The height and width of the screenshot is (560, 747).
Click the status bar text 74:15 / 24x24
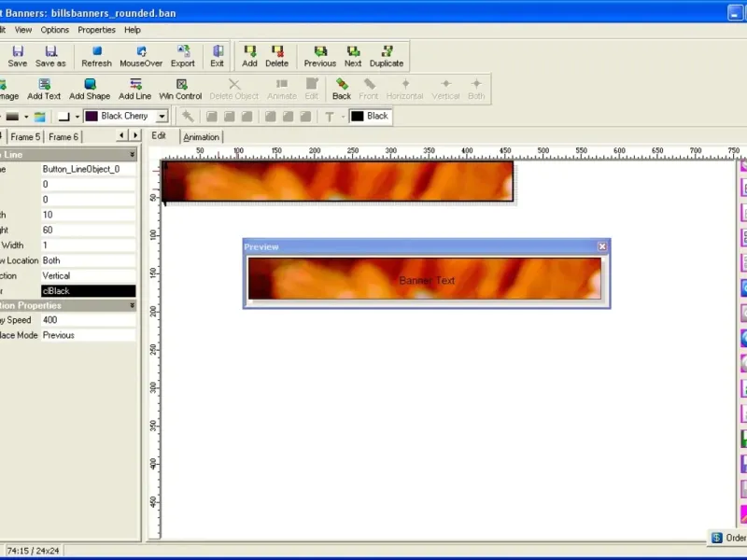point(33,551)
